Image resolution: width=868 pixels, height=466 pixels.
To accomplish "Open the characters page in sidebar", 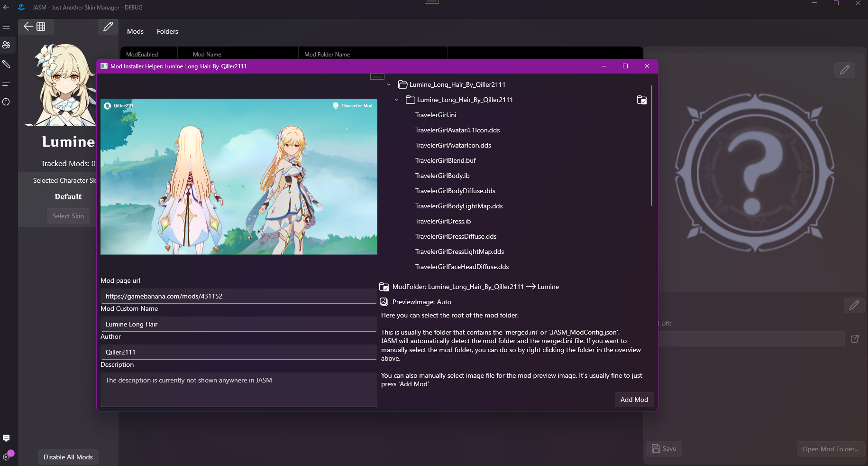I will (x=6, y=45).
